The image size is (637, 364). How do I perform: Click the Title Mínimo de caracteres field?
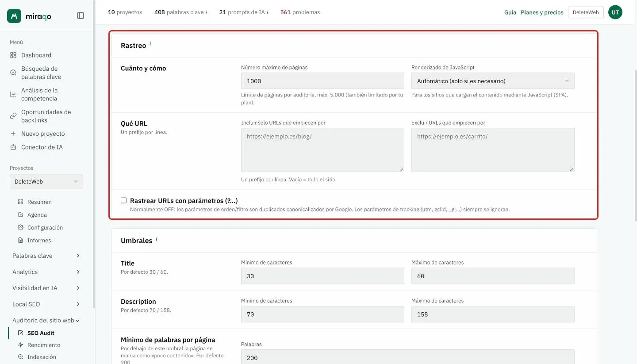(x=322, y=276)
